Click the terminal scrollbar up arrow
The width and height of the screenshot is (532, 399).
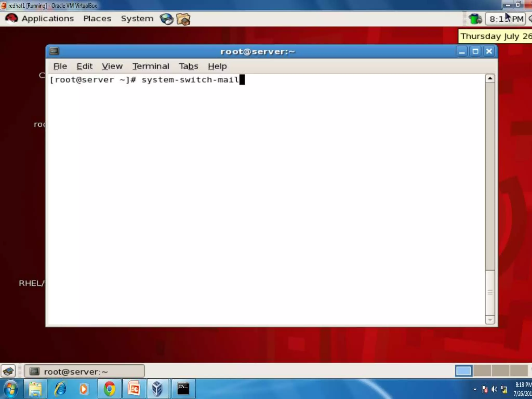(x=490, y=78)
